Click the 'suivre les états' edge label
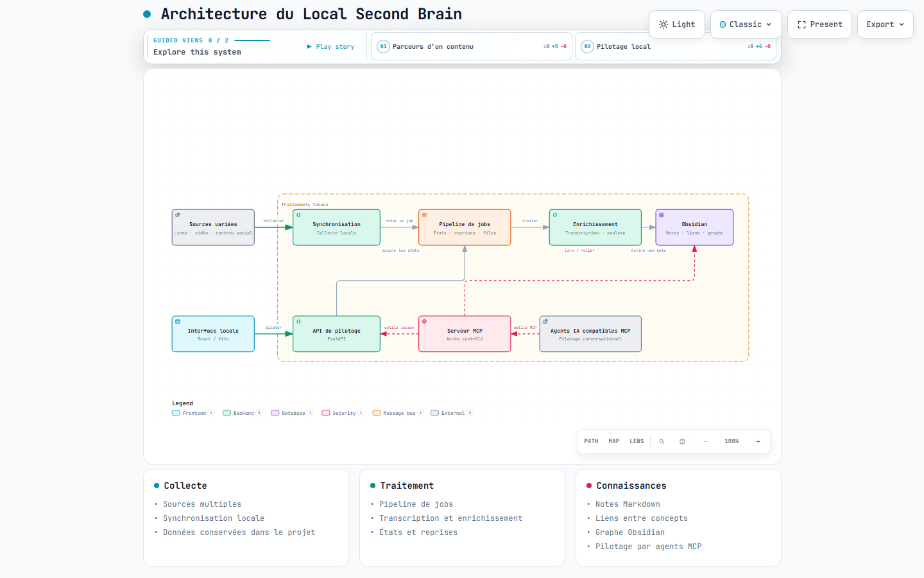The height and width of the screenshot is (578, 924). point(400,250)
